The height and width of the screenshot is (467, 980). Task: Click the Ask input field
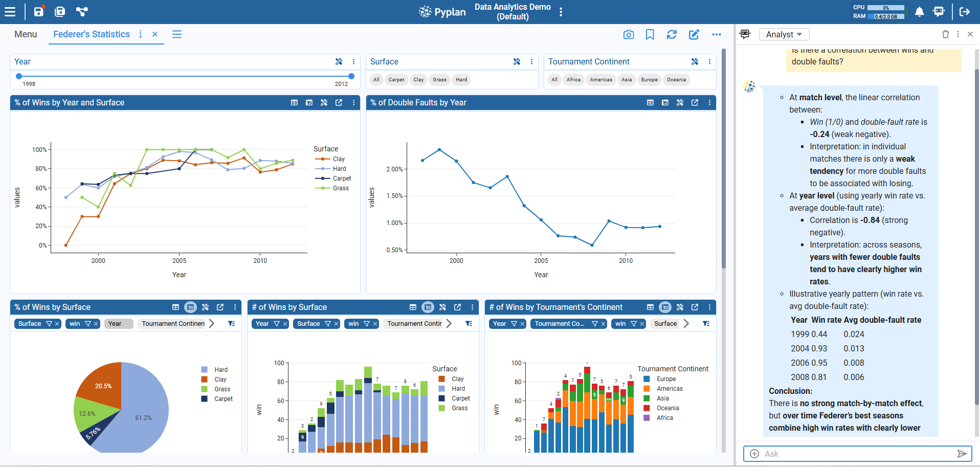pos(854,454)
